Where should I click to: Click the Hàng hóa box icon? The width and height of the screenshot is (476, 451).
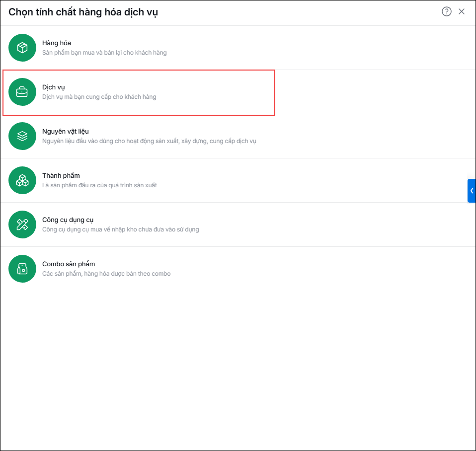coord(22,48)
